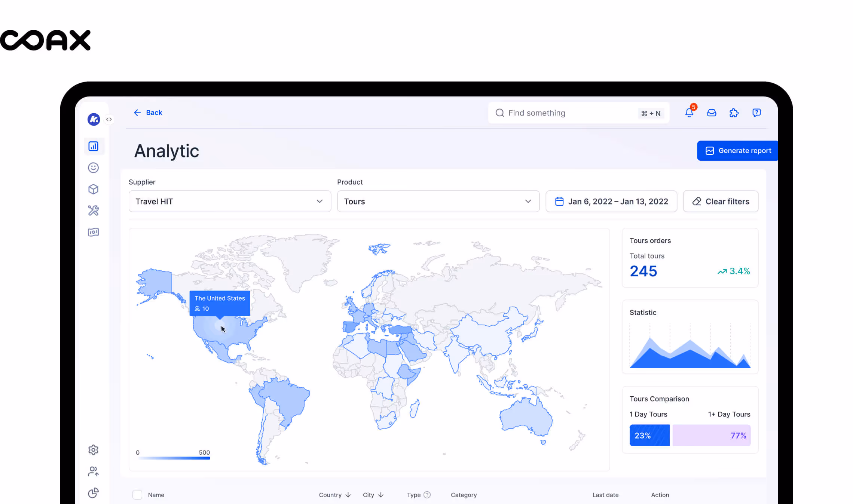
Task: Collapse sidebar with the arrows toggle
Action: click(109, 119)
